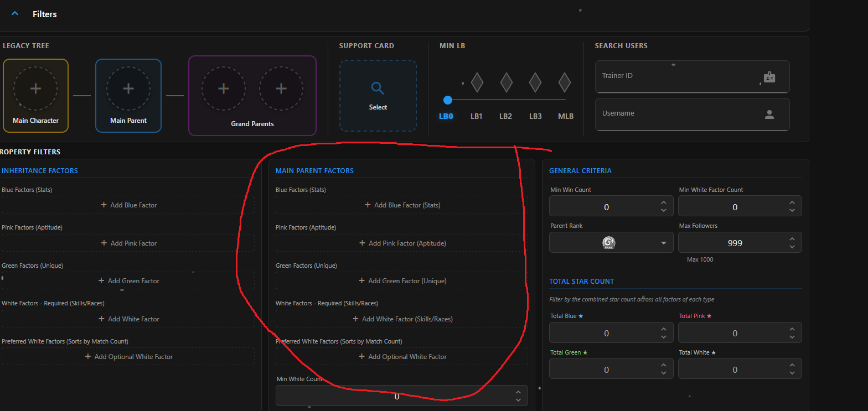Click the LB0 slider handle
868x411 pixels.
pyautogui.click(x=448, y=100)
